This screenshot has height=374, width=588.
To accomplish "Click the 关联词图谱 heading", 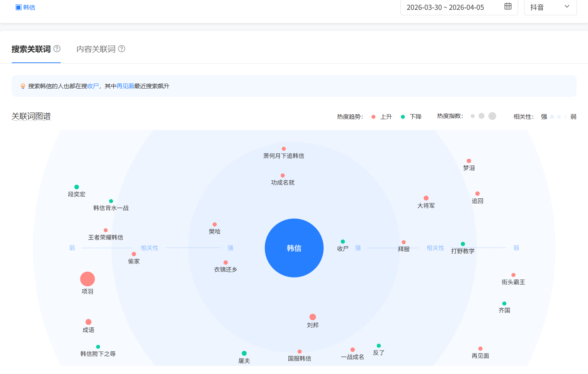I will click(31, 116).
